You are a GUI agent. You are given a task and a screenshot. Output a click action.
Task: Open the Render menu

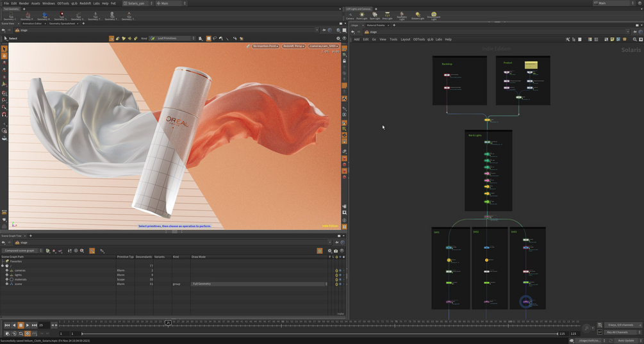[x=24, y=3]
